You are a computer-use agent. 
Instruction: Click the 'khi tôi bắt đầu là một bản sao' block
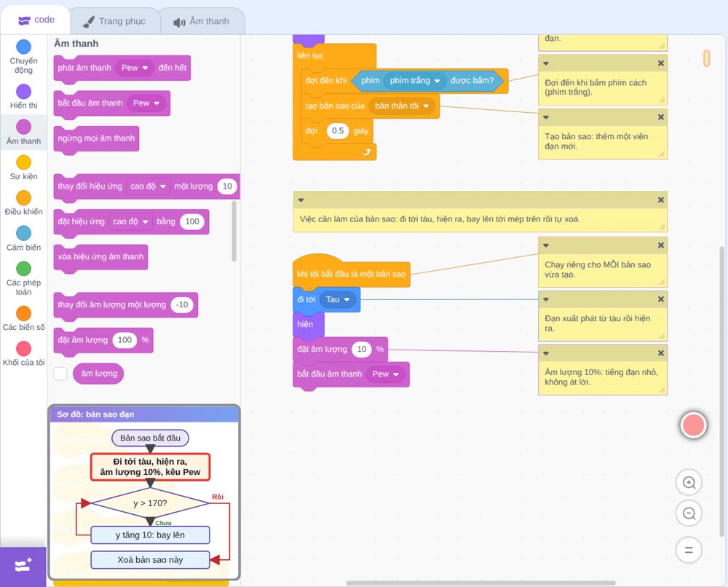tap(352, 273)
